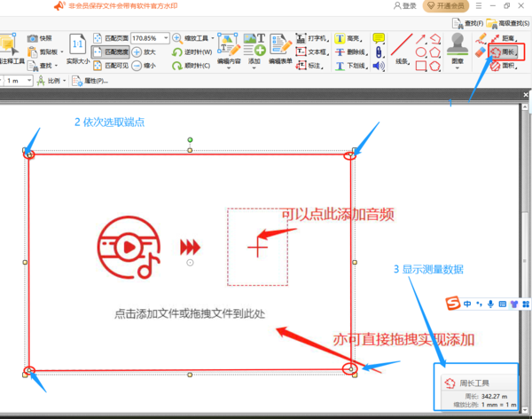Toggle Sogou IME Chinese (中) mode
The width and height of the screenshot is (532, 419).
[467, 304]
